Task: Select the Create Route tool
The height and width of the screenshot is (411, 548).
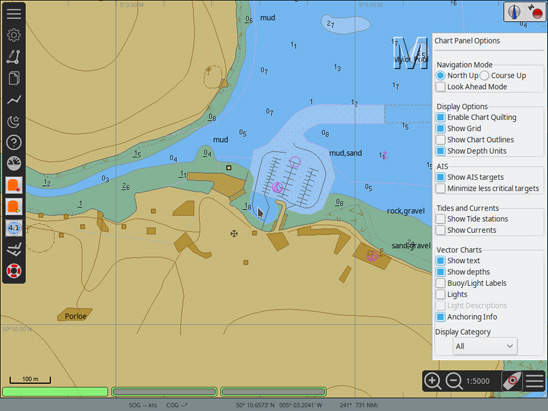Action: [x=14, y=57]
